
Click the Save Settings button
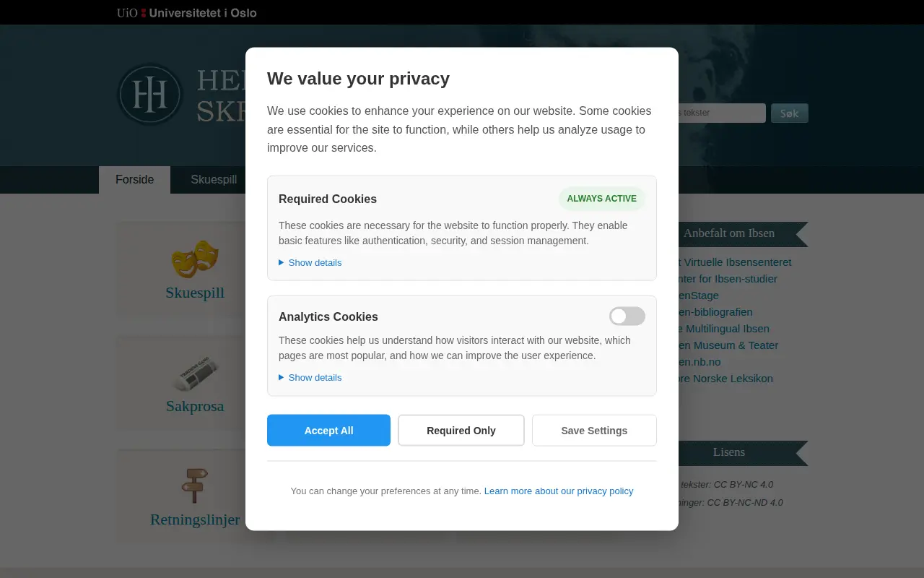pyautogui.click(x=594, y=431)
